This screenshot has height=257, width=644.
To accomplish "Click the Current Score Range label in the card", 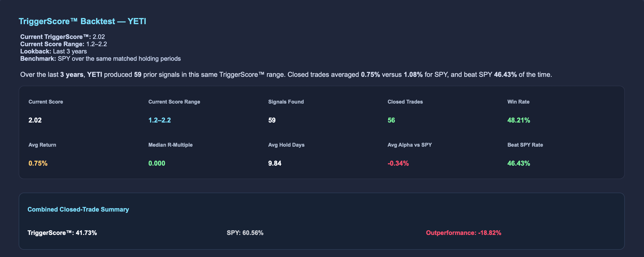I will [x=174, y=102].
